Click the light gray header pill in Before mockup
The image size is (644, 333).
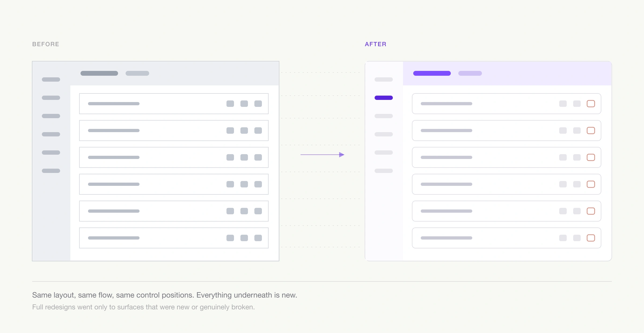pyautogui.click(x=137, y=73)
